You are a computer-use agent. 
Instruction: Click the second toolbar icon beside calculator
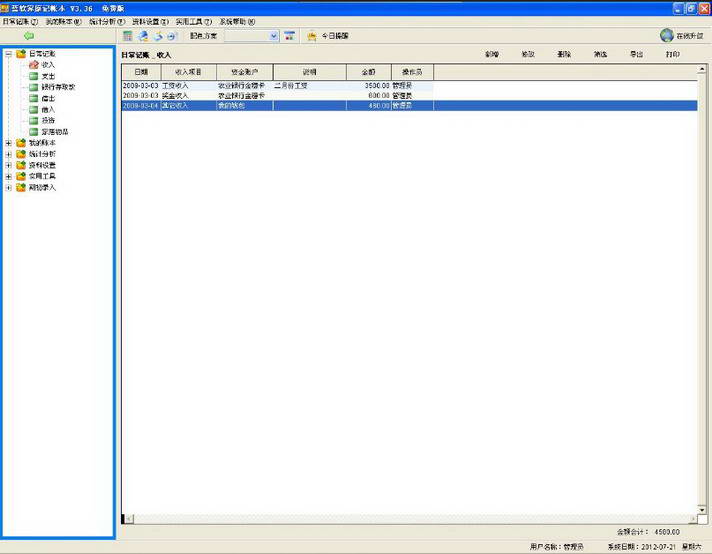[x=143, y=36]
